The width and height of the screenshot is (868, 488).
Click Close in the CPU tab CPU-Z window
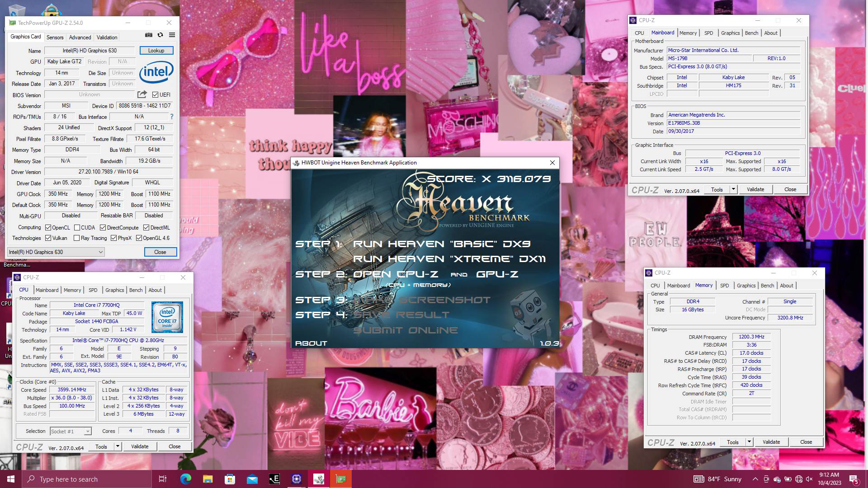click(175, 446)
